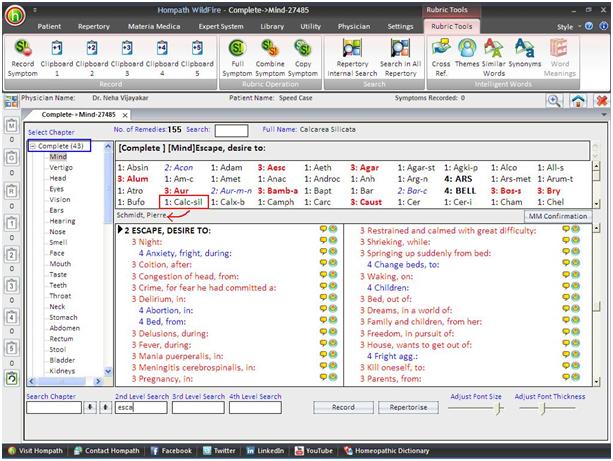Close the Complete->Mind-27485 tab
613x461 pixels.
pos(125,115)
